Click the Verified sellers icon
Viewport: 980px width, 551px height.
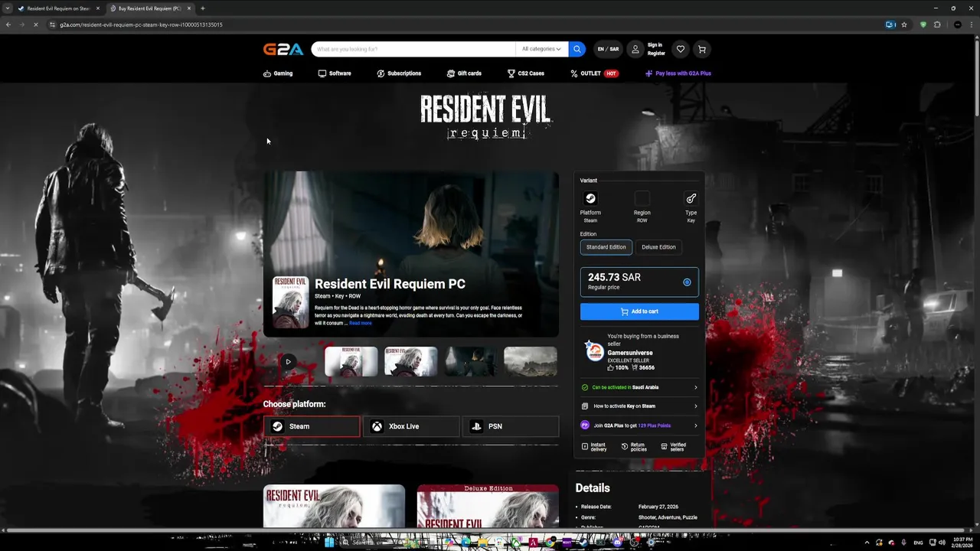665,446
